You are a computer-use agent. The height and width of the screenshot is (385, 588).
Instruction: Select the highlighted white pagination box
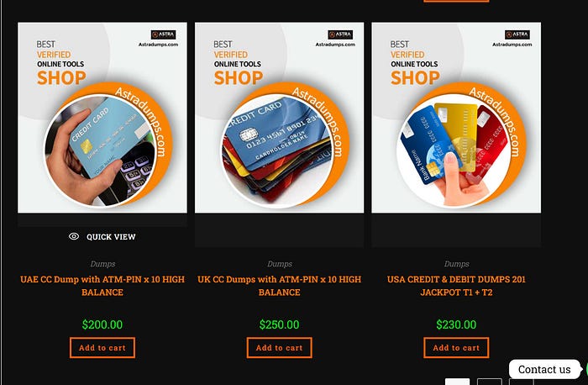tap(457, 382)
